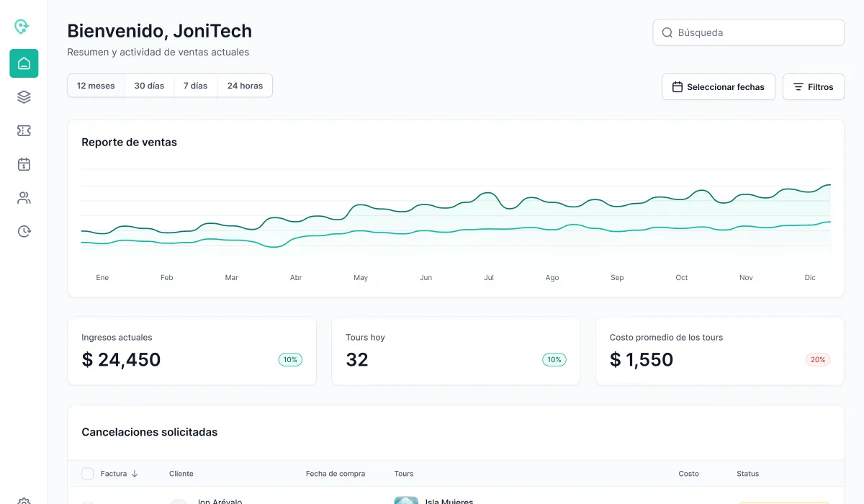The width and height of the screenshot is (864, 504).
Task: Click the filter lines icon in Filtros
Action: tap(798, 87)
